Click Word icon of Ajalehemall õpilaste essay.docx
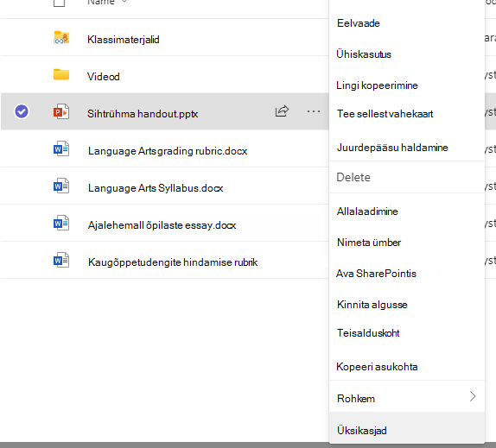Viewport: 496px width, 448px height. click(61, 223)
